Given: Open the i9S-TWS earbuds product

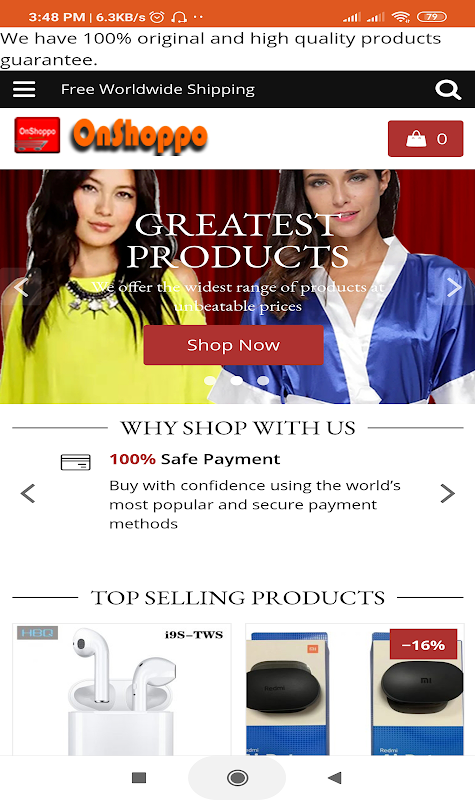Looking at the screenshot, I should coord(121,689).
